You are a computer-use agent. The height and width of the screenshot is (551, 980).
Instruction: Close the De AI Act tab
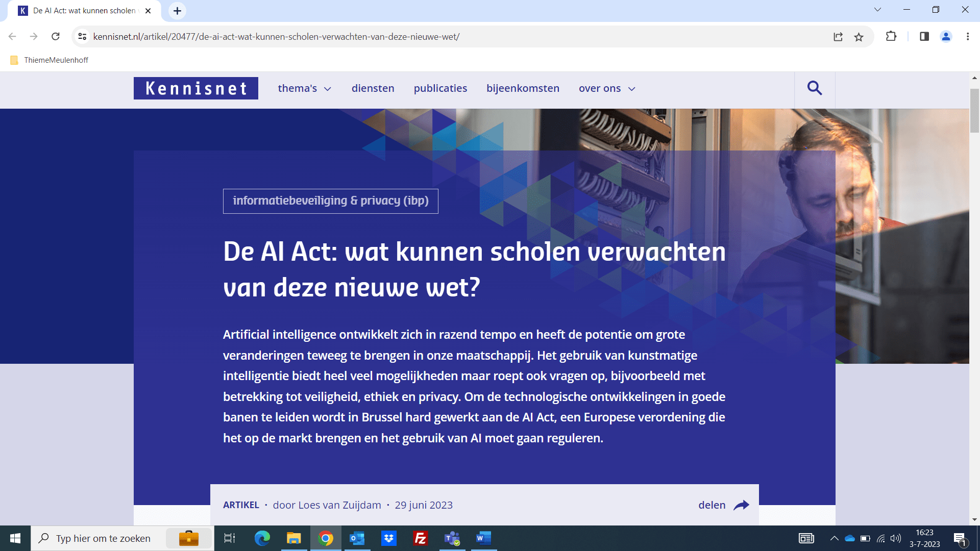point(148,11)
